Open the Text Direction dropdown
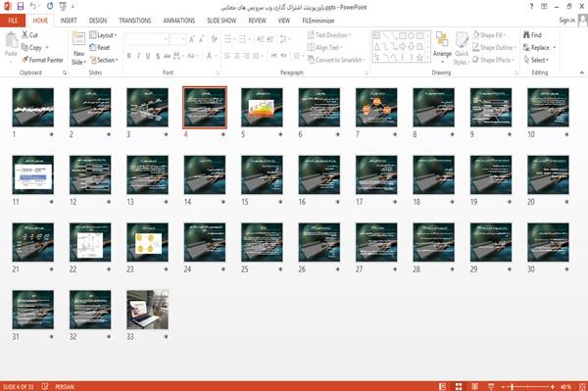 [329, 35]
